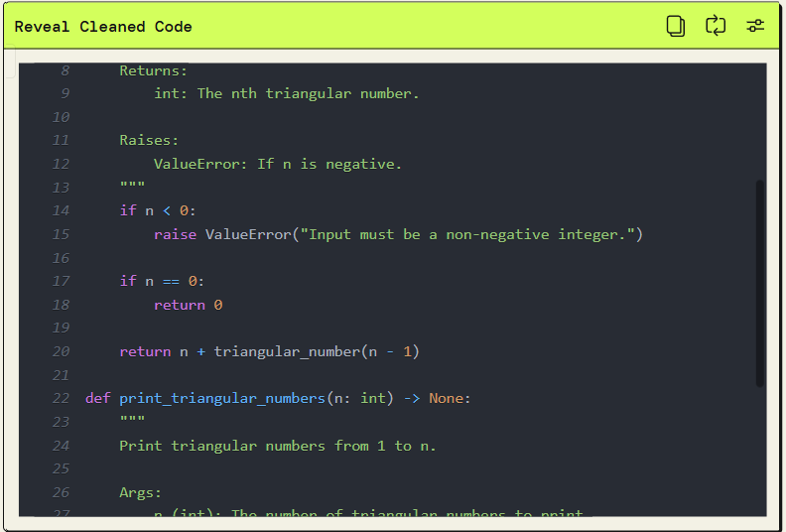
Task: Click the raise ValueError code line
Action: tap(398, 234)
